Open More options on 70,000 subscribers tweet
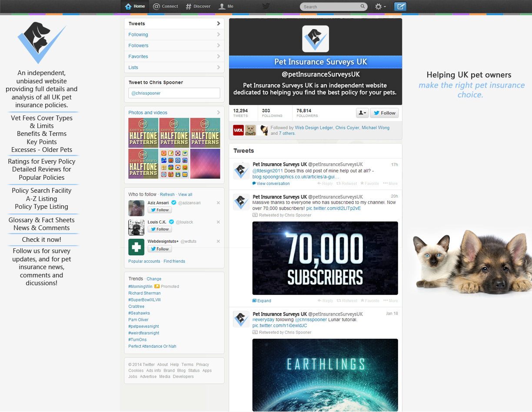 pyautogui.click(x=390, y=301)
